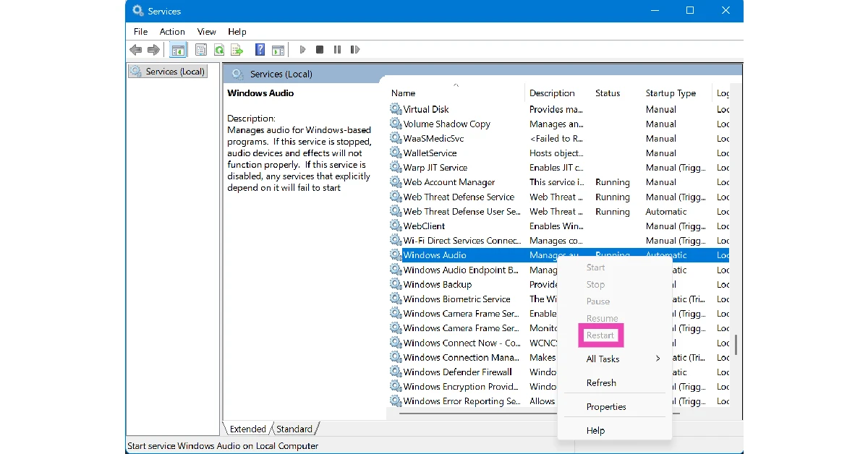The image size is (868, 454).
Task: Expand the All Tasks submenu
Action: pos(603,359)
